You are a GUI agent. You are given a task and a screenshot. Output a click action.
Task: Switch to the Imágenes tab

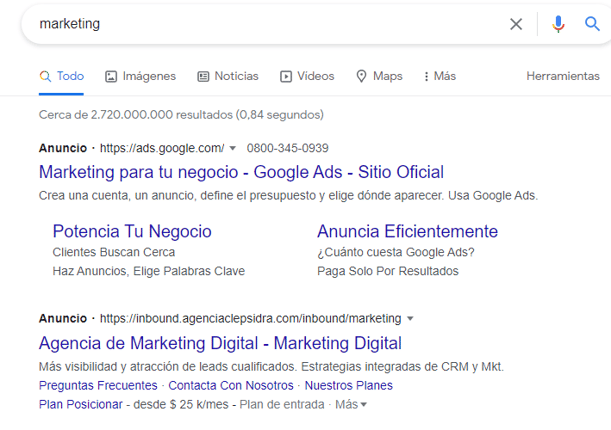coord(140,76)
